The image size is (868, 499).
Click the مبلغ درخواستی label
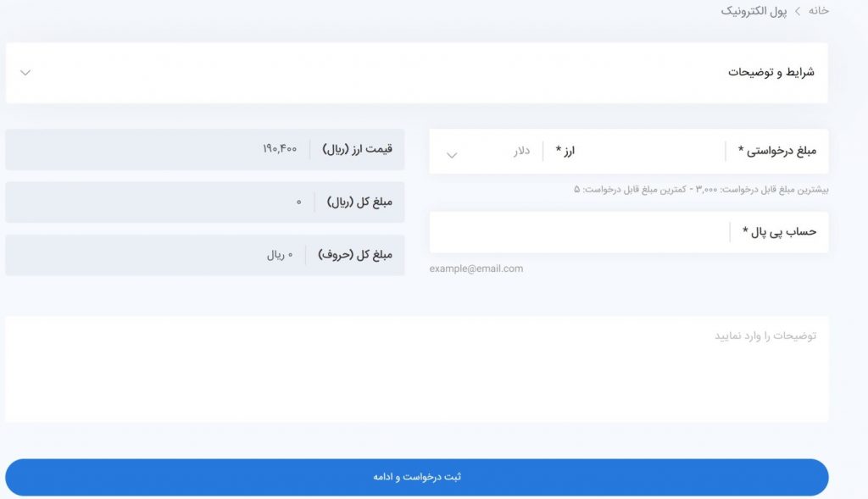[776, 151]
